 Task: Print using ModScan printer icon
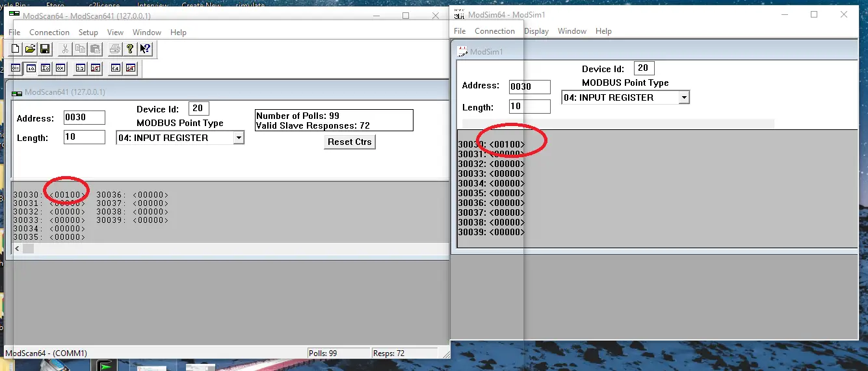pos(114,49)
